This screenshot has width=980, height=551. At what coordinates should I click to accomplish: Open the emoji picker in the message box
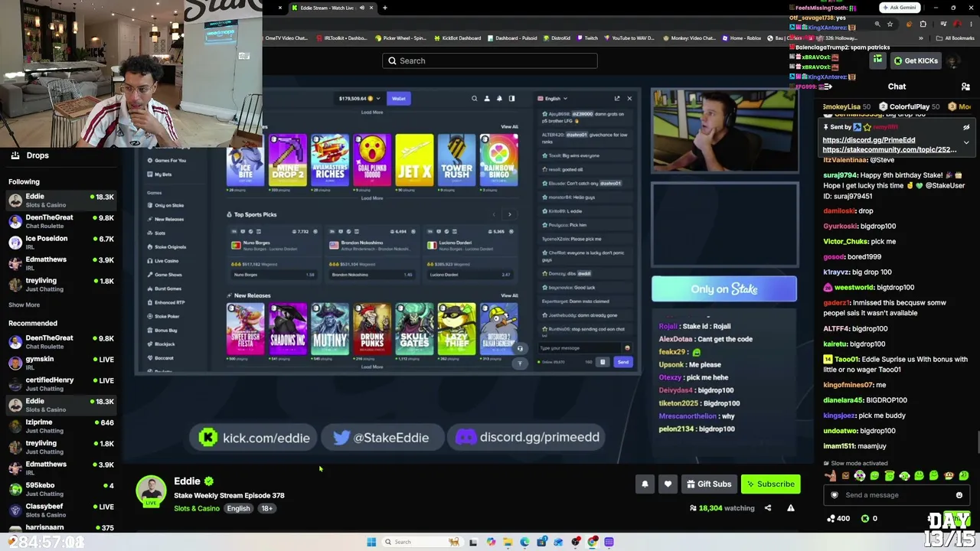tap(959, 495)
